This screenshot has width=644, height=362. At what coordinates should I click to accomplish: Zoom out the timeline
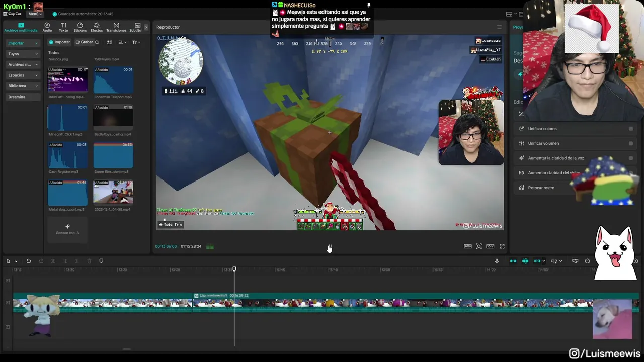click(x=587, y=261)
